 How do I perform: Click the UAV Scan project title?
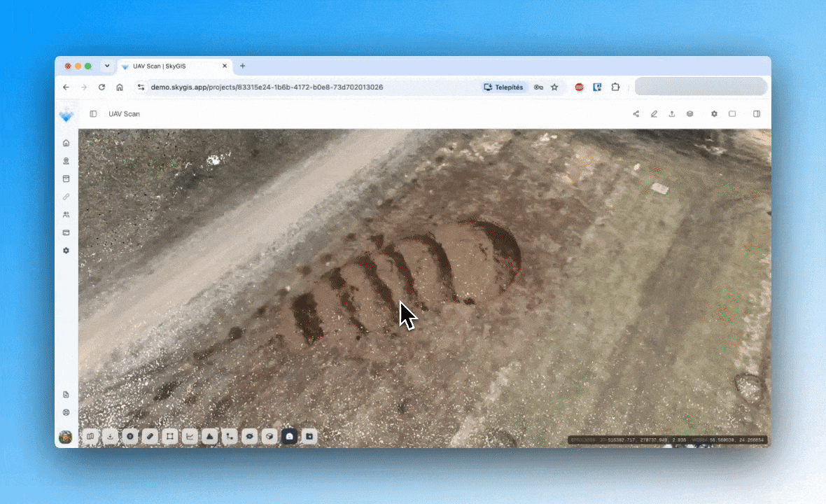coord(125,114)
